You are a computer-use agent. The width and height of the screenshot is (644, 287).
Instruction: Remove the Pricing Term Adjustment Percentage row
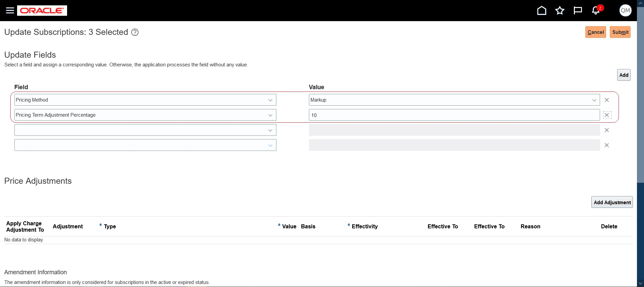pyautogui.click(x=607, y=115)
